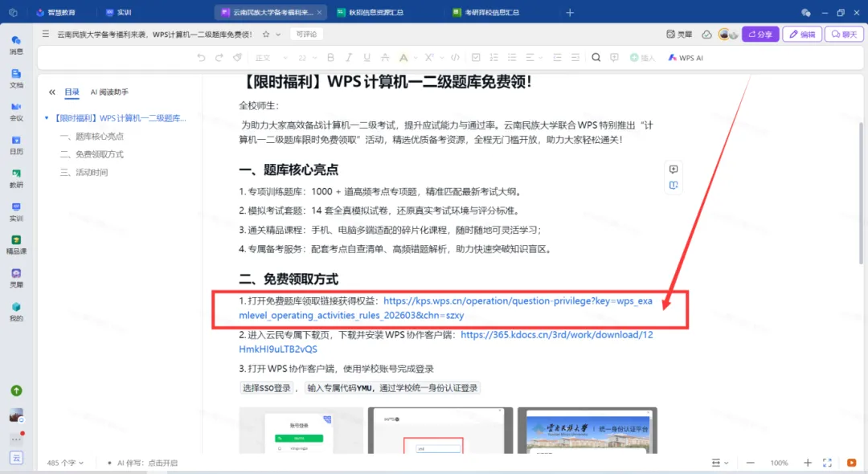Image resolution: width=868 pixels, height=474 pixels.
Task: Open the 实训 sidebar icon
Action: coord(16,211)
